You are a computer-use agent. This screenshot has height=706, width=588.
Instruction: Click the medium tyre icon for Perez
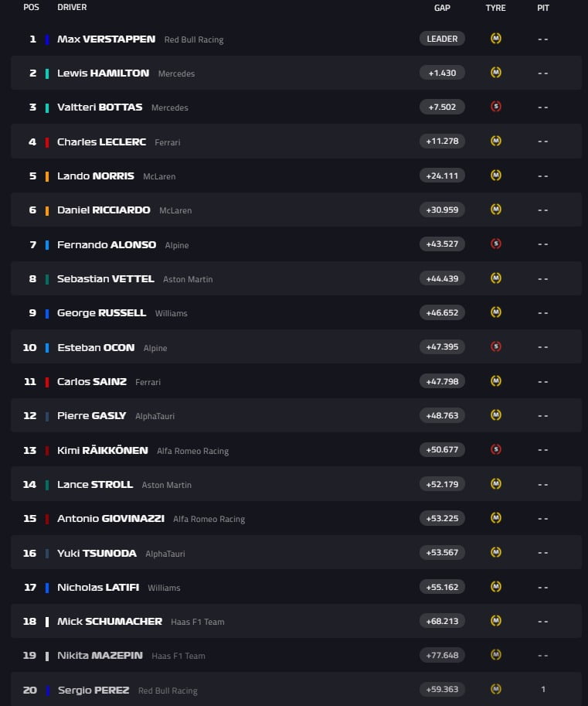click(x=495, y=689)
